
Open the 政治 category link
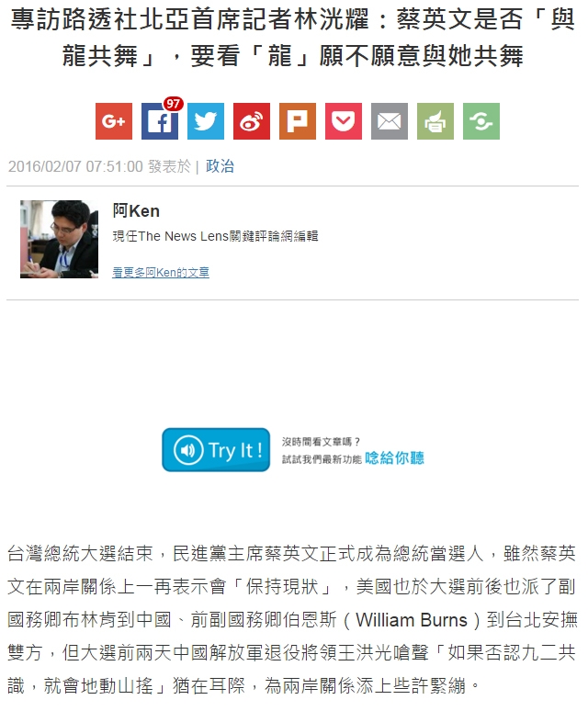tap(220, 166)
